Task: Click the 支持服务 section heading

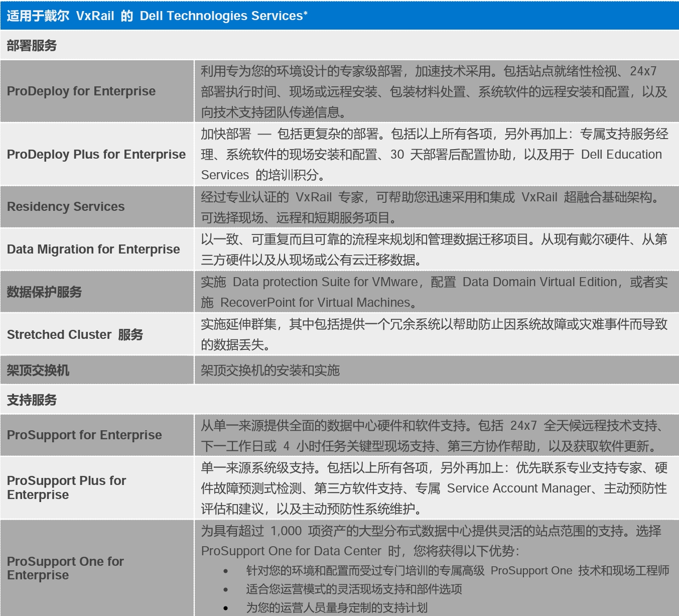Action: pyautogui.click(x=32, y=400)
